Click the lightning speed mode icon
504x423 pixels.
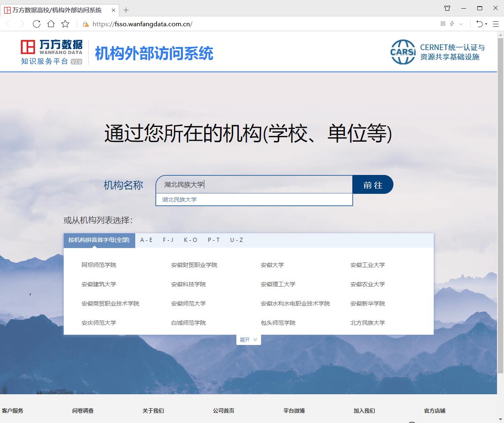452,24
